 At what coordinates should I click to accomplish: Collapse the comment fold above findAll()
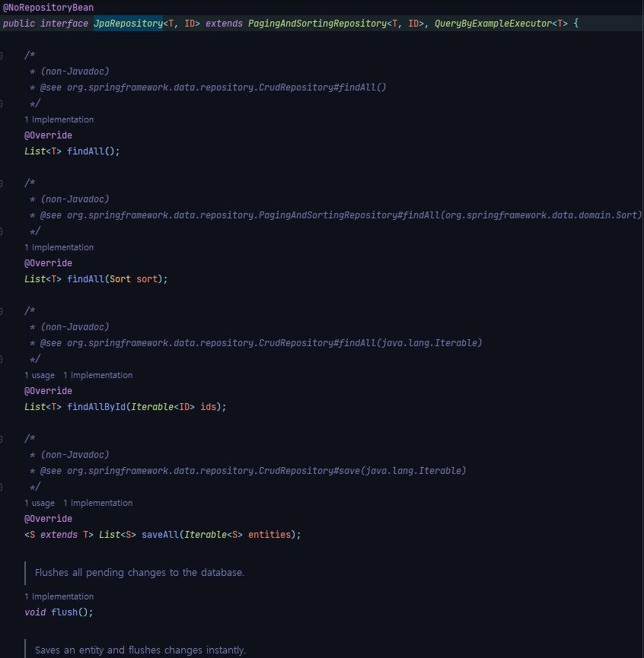click(x=2, y=56)
